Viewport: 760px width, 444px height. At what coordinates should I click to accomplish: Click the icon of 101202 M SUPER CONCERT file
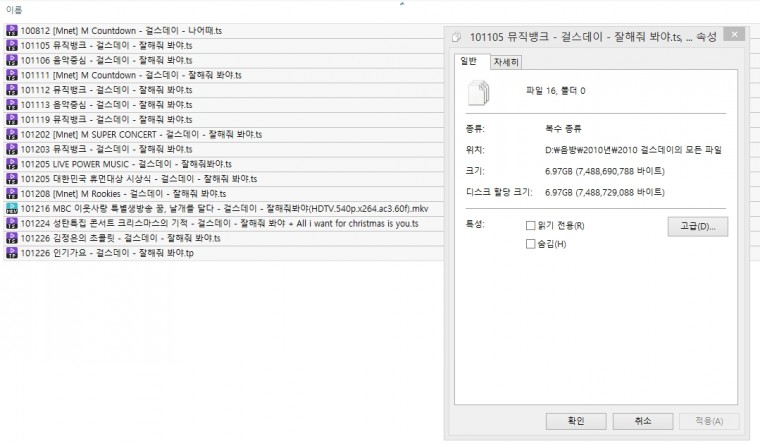click(x=12, y=134)
